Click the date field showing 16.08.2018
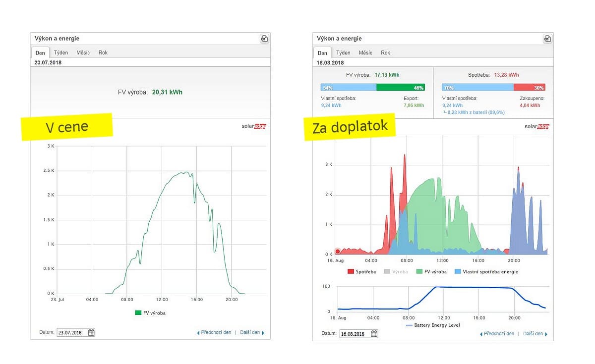Viewport: 595px width, 364px height. (354, 334)
